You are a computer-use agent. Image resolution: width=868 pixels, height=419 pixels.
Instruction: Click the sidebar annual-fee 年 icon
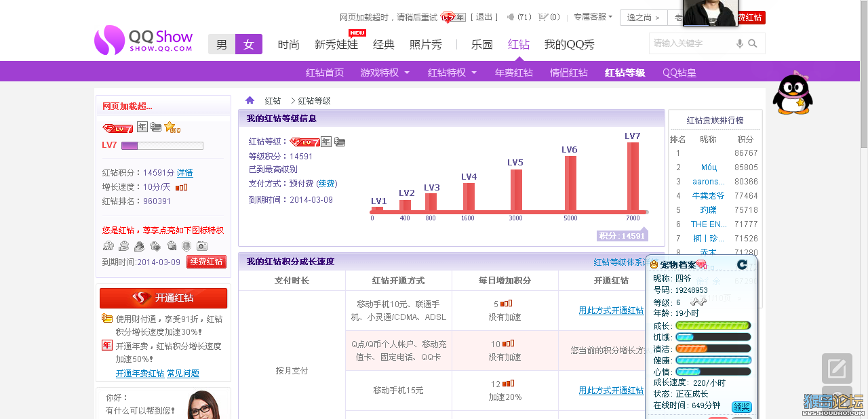pyautogui.click(x=142, y=127)
